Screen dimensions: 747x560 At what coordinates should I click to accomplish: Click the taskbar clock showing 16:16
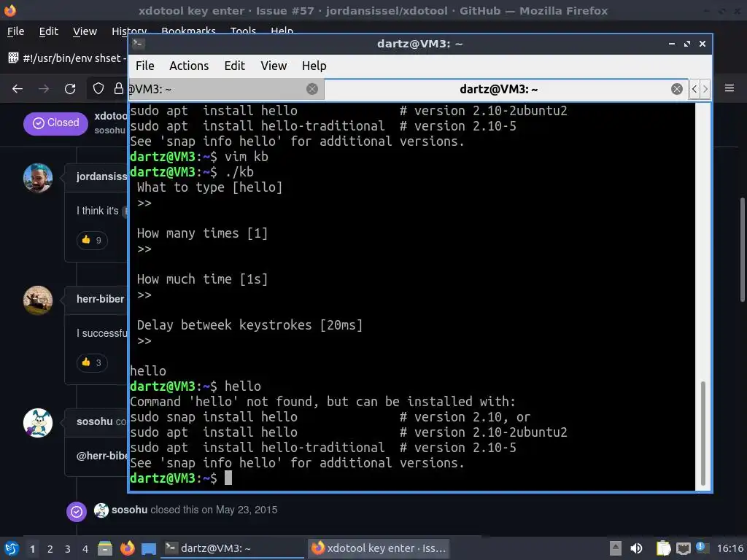point(730,548)
